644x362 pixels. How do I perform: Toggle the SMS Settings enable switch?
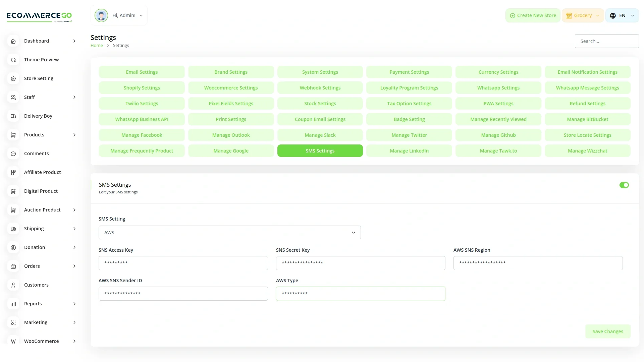[624, 185]
